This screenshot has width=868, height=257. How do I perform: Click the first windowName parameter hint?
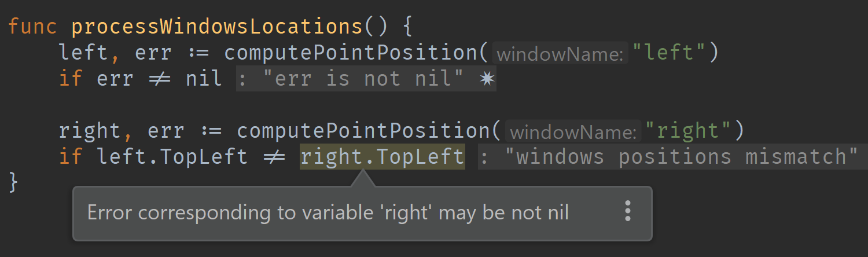(560, 54)
